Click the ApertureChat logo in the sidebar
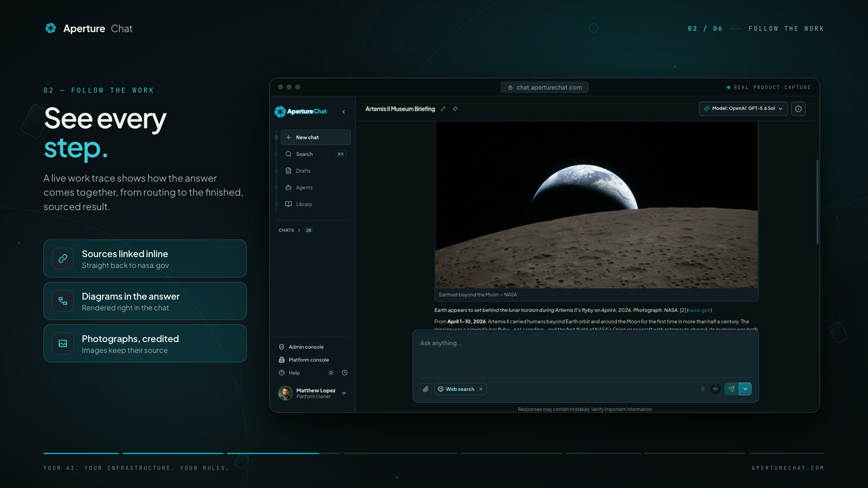The image size is (868, 488). (x=301, y=112)
